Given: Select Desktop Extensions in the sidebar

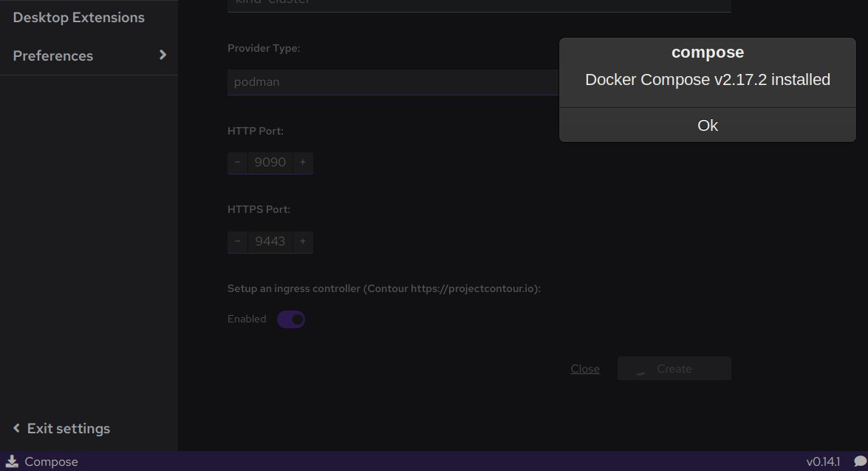Looking at the screenshot, I should (x=79, y=17).
